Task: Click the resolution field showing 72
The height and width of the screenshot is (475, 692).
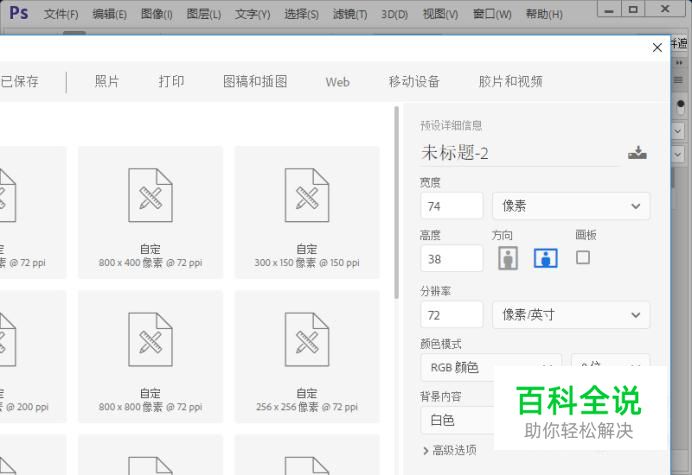Action: (x=452, y=315)
